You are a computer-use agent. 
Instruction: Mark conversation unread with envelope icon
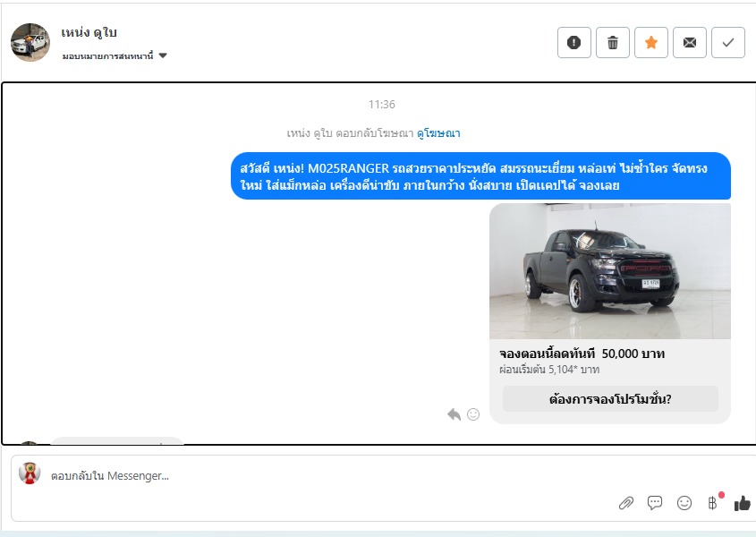click(690, 42)
